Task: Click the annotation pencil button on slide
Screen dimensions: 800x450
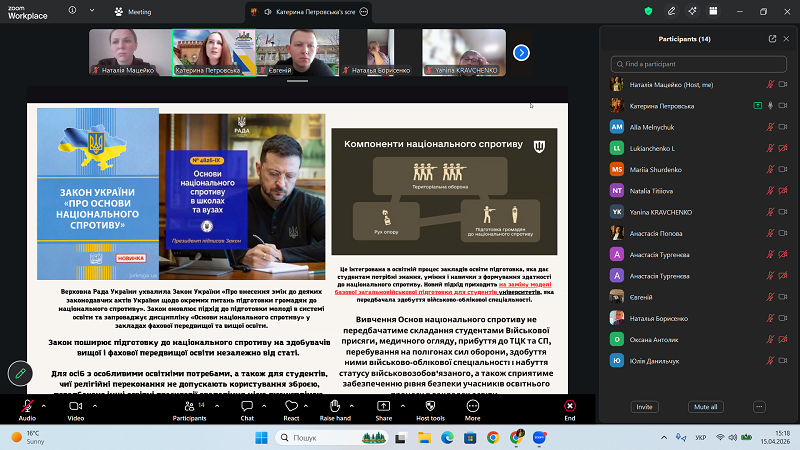Action: point(19,373)
